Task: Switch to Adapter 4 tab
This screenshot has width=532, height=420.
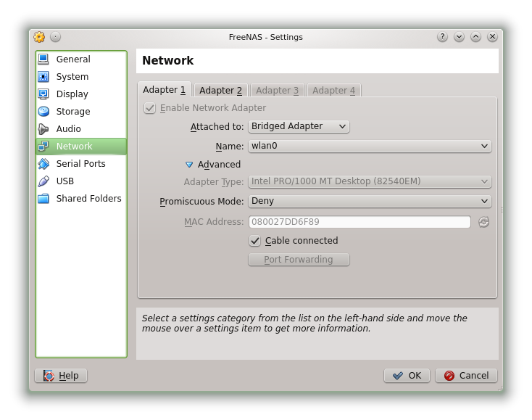Action: 334,91
